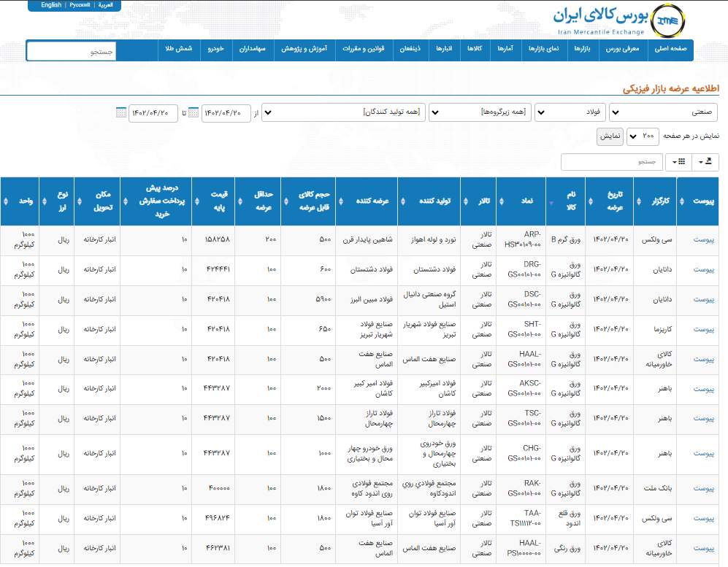Viewport: 728px width, 567px height.
Task: Sort the table by حداقل عرضه column
Action: pyautogui.click(x=258, y=201)
